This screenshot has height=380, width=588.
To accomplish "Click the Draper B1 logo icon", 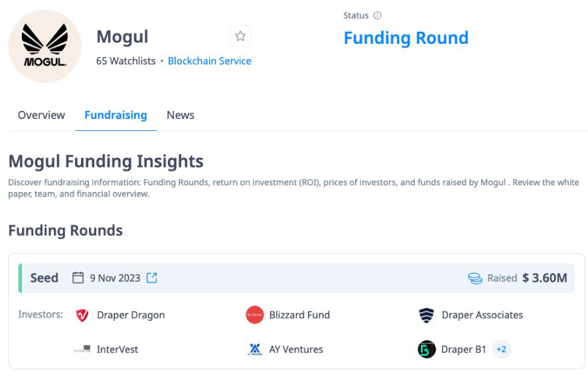I will coord(427,349).
